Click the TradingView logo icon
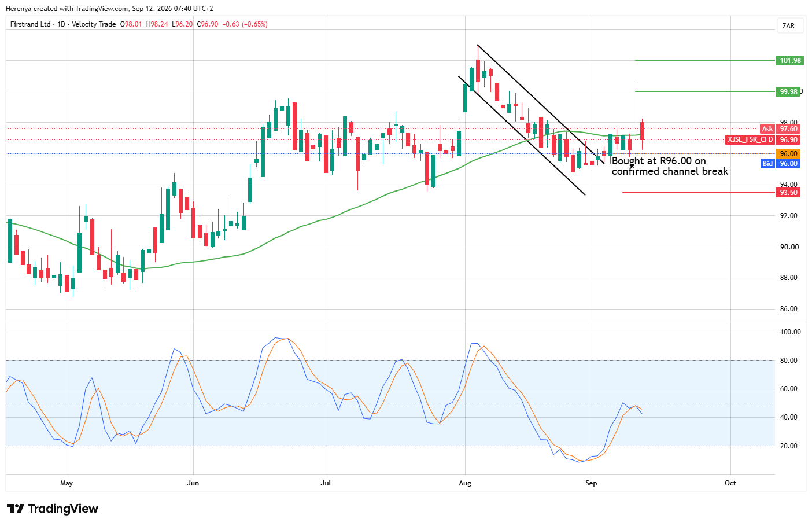 (16, 509)
